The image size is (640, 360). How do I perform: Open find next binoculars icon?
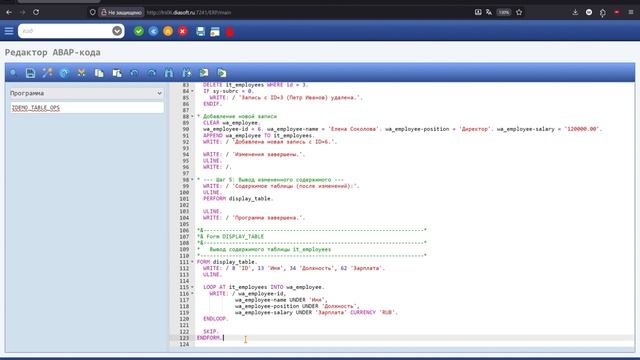[x=187, y=73]
